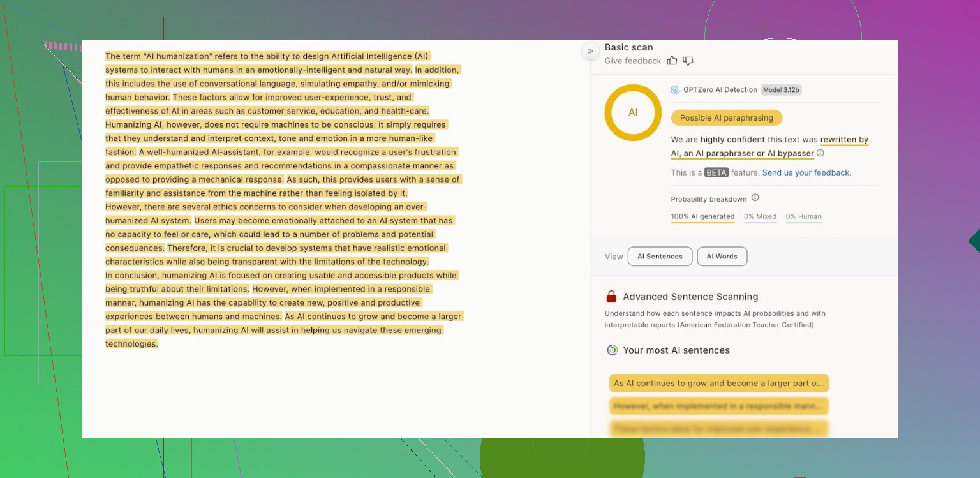This screenshot has height=478, width=980.
Task: Click info icon next to Probability breakdown
Action: click(x=755, y=198)
